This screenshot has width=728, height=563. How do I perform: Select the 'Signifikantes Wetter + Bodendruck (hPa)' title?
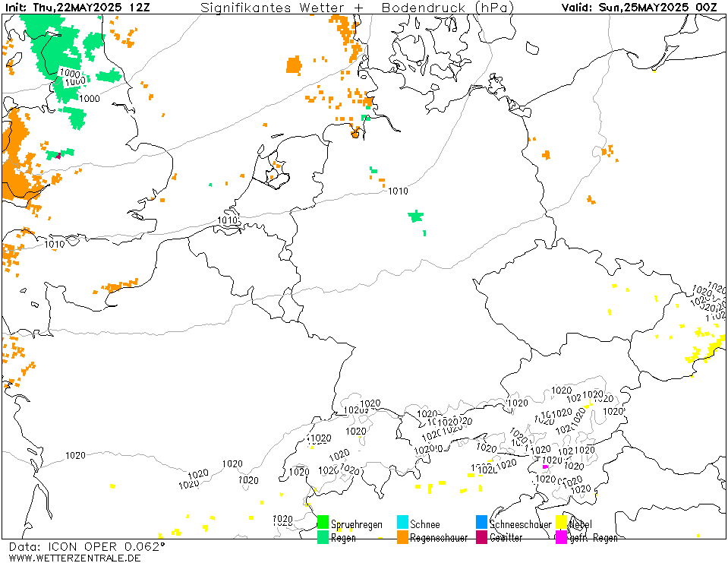tap(357, 8)
